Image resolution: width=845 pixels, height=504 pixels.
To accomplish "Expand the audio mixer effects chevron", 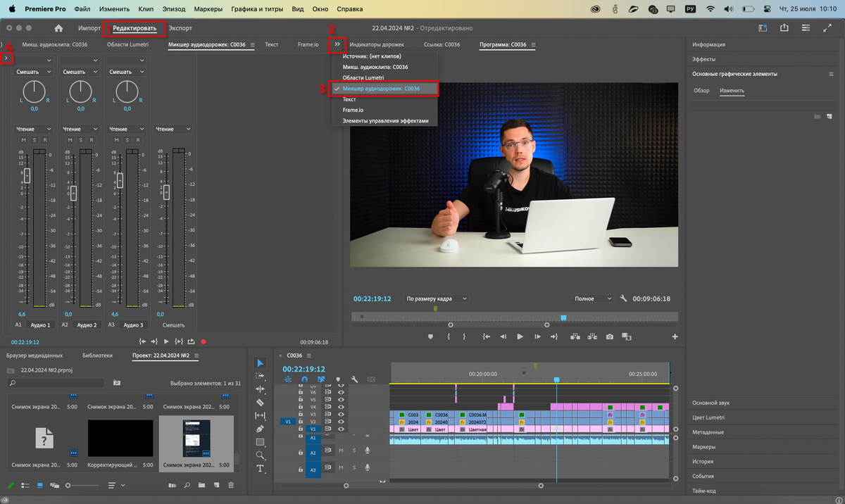I will tap(6, 58).
